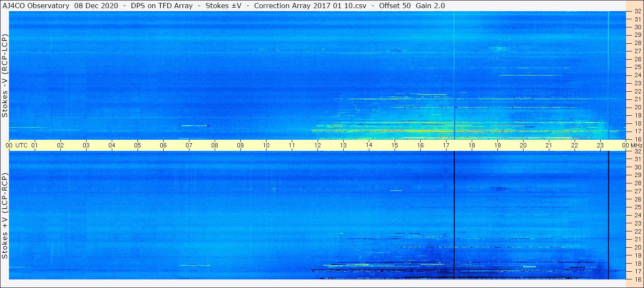Viewport: 644px width, 288px height.
Task: Click the 'Stokes +V (LCP-RCP)' axis label
Action: 5,216
